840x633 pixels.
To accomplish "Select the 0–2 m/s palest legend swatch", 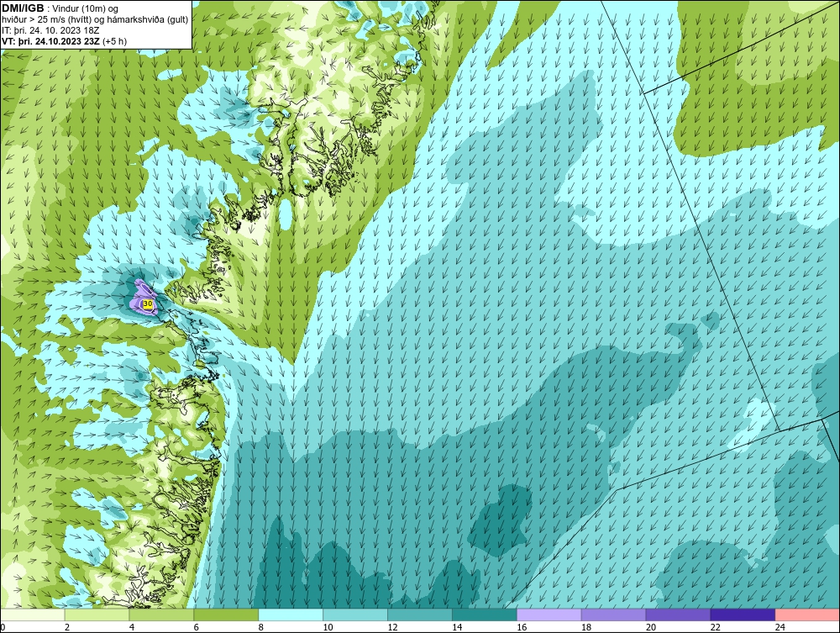I will point(33,615).
